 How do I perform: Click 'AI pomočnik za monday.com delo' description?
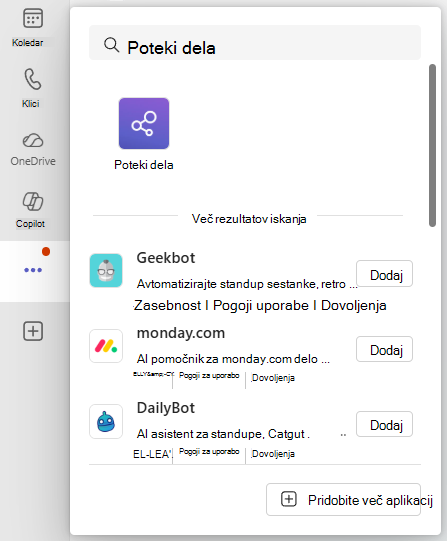click(233, 359)
